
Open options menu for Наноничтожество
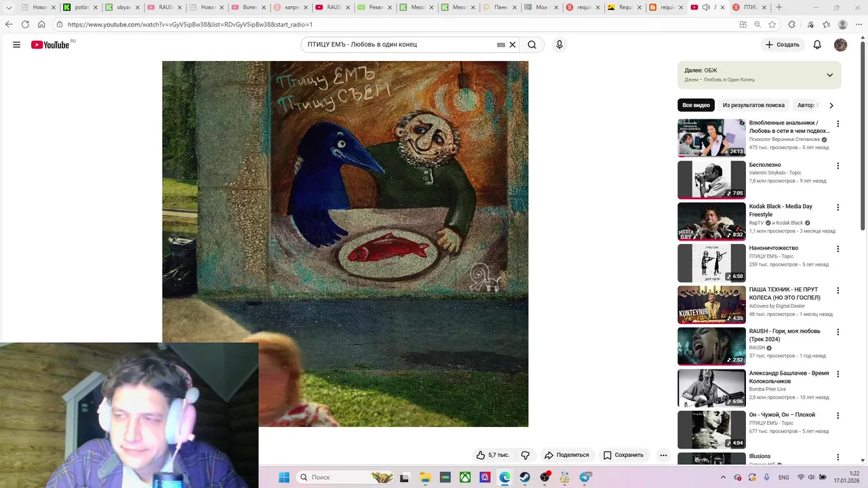[x=837, y=249]
